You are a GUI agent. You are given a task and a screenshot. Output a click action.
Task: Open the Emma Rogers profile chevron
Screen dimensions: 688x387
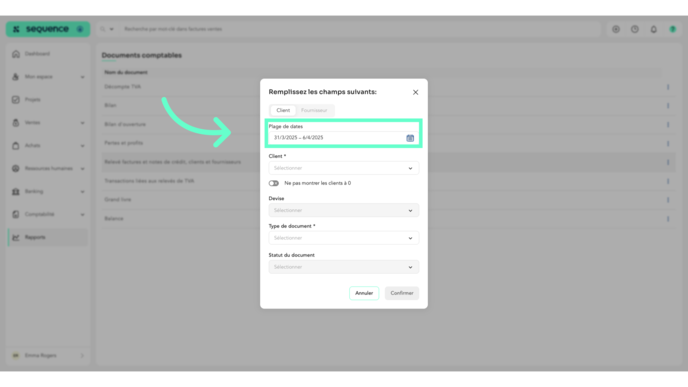click(x=82, y=356)
